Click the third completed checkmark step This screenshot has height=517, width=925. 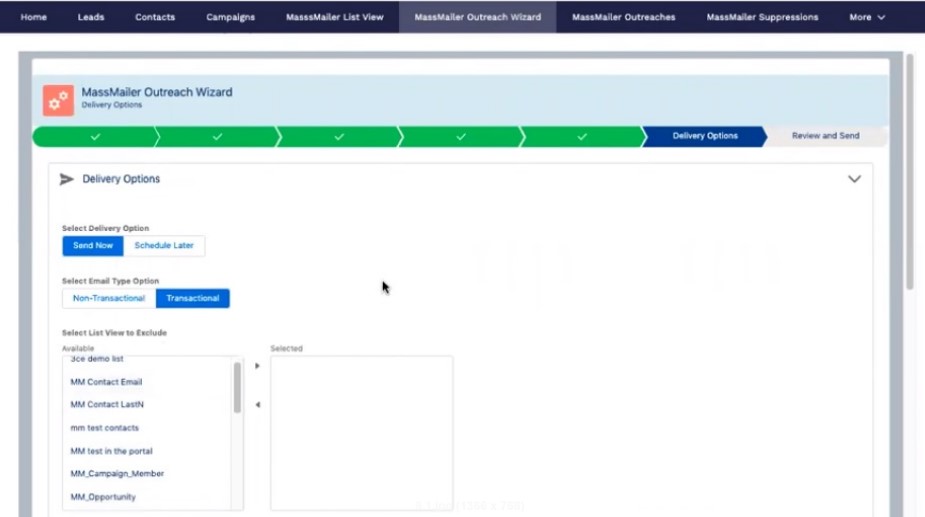[x=339, y=136]
